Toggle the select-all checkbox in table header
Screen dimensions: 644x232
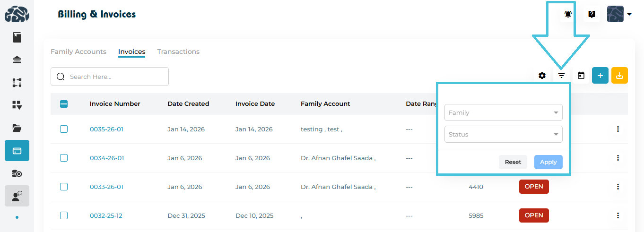[x=64, y=104]
